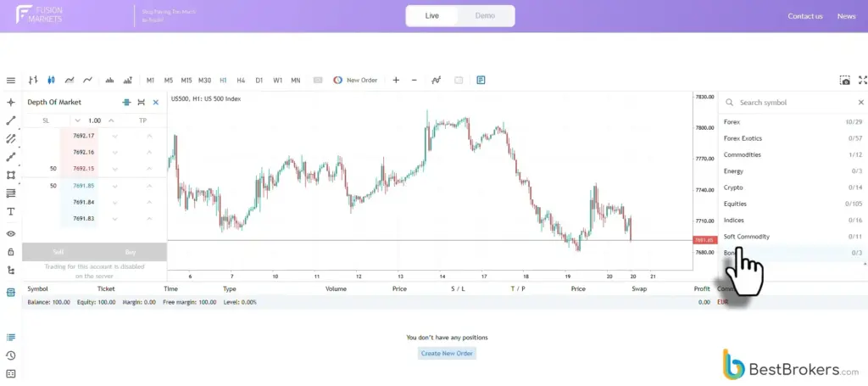This screenshot has height=386, width=868.
Task: Select the parallel channel drawing tool
Action: [10, 139]
